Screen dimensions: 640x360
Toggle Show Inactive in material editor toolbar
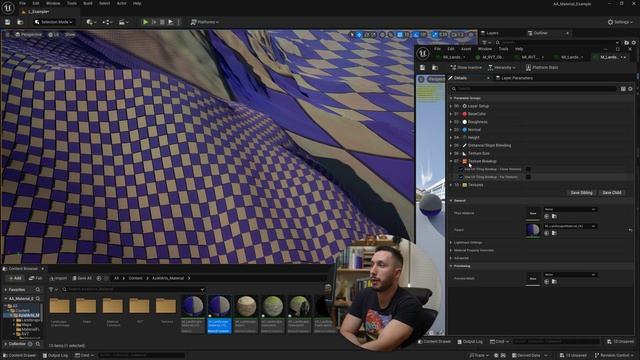[466, 67]
